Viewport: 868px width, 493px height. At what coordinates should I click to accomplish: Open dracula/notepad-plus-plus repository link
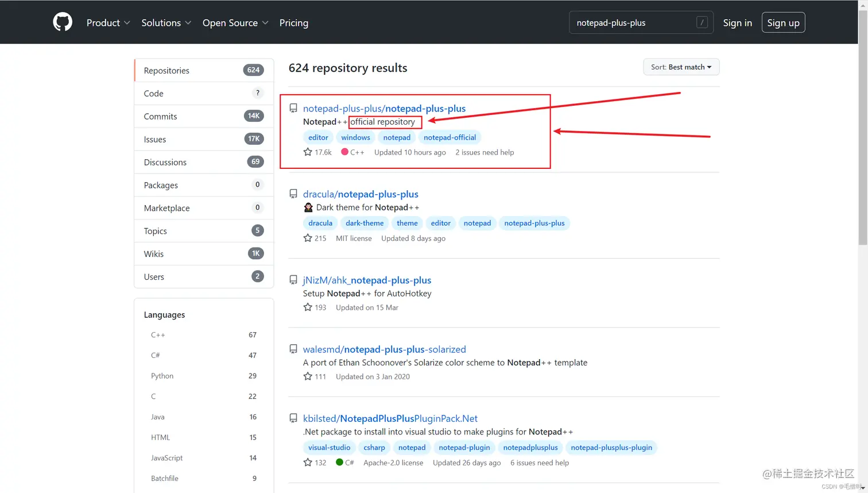point(361,194)
